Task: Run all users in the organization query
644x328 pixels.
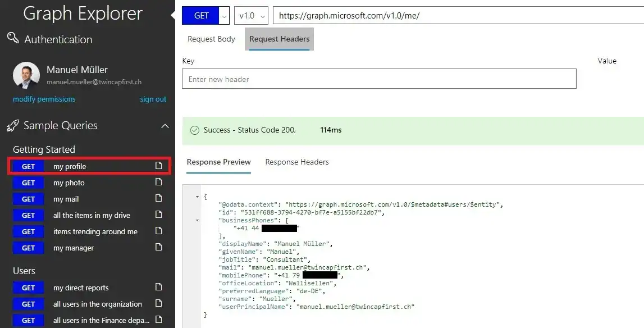Action: [x=89, y=304]
